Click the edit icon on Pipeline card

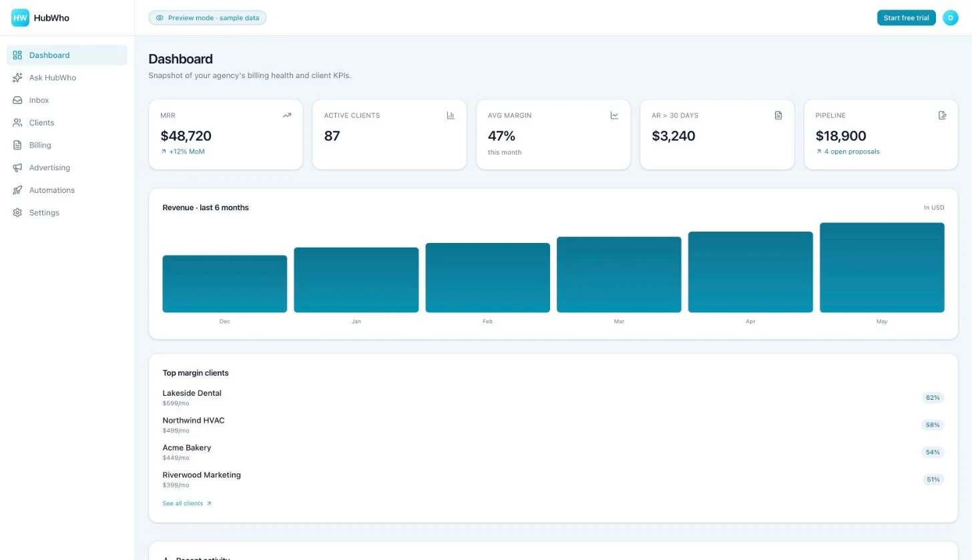click(x=943, y=115)
